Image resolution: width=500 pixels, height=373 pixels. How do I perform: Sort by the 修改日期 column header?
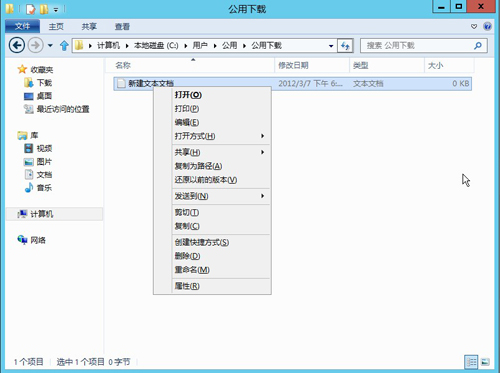point(312,65)
